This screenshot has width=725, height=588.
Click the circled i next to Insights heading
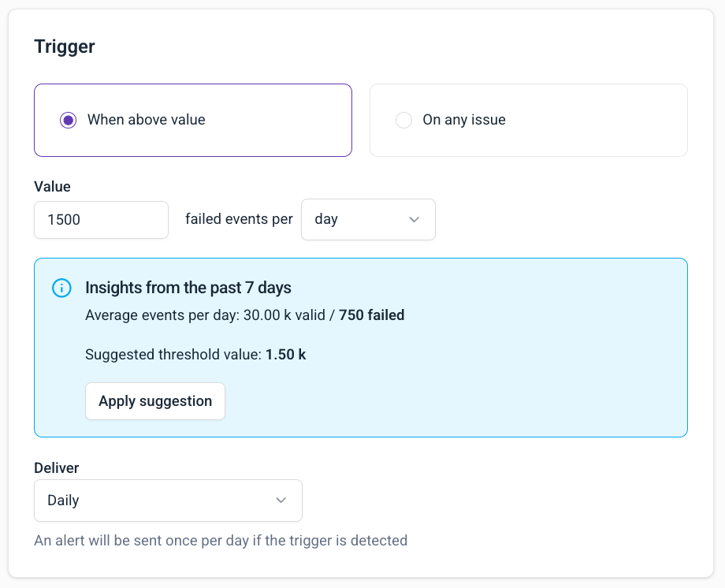pyautogui.click(x=61, y=288)
